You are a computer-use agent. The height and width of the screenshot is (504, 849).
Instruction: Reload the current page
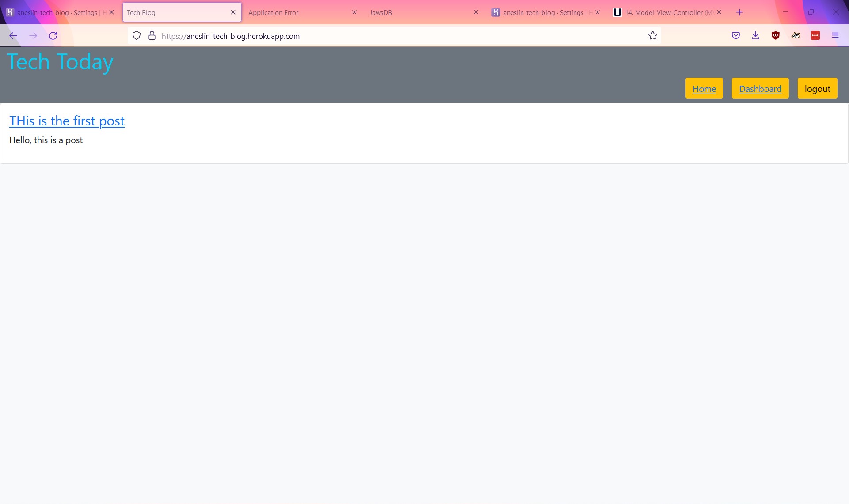53,36
